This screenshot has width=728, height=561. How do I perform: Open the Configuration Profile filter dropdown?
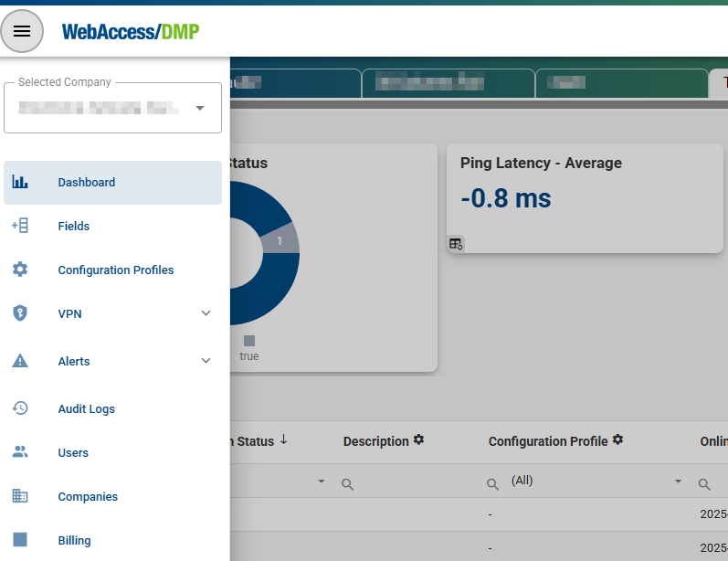(x=678, y=482)
